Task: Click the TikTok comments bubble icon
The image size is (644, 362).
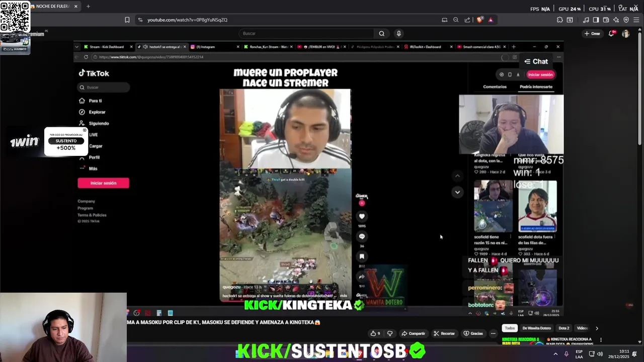Action: (x=362, y=236)
